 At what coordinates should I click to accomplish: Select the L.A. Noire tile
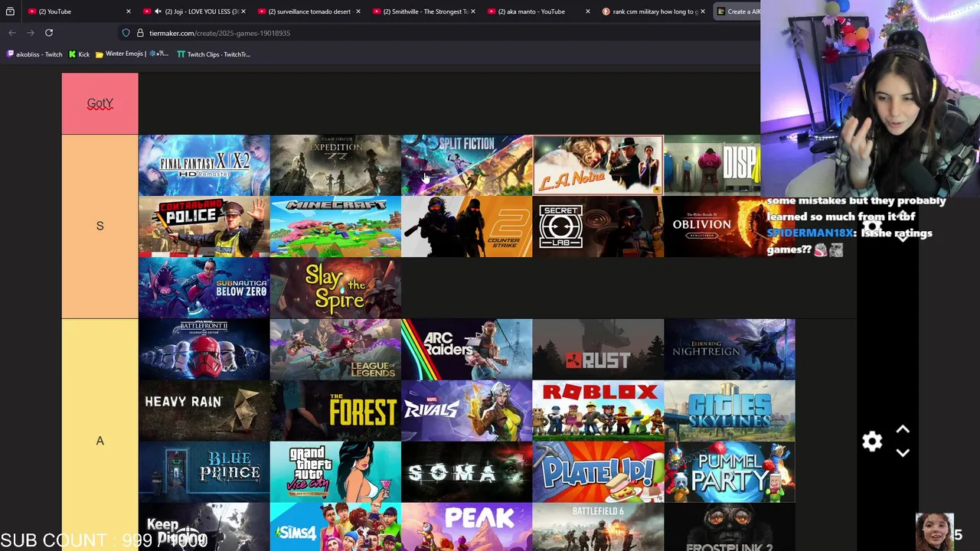pyautogui.click(x=598, y=165)
